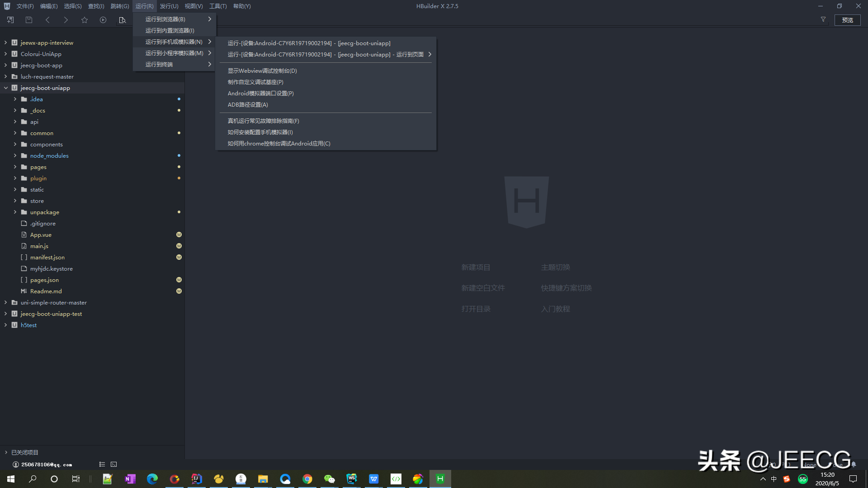Click the 主题切换 link
This screenshot has width=868, height=488.
click(x=555, y=267)
